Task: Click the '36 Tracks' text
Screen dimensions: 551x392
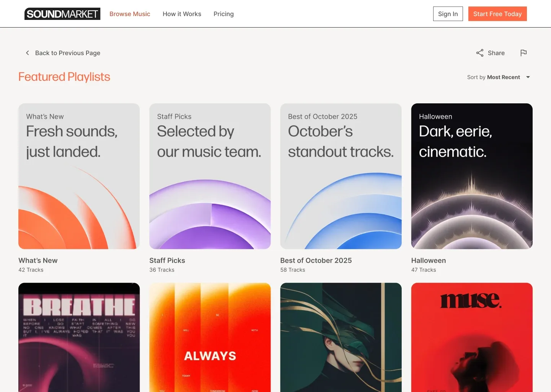Action: click(162, 270)
